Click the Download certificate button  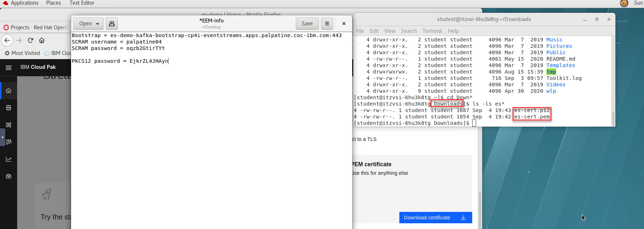pyautogui.click(x=435, y=218)
